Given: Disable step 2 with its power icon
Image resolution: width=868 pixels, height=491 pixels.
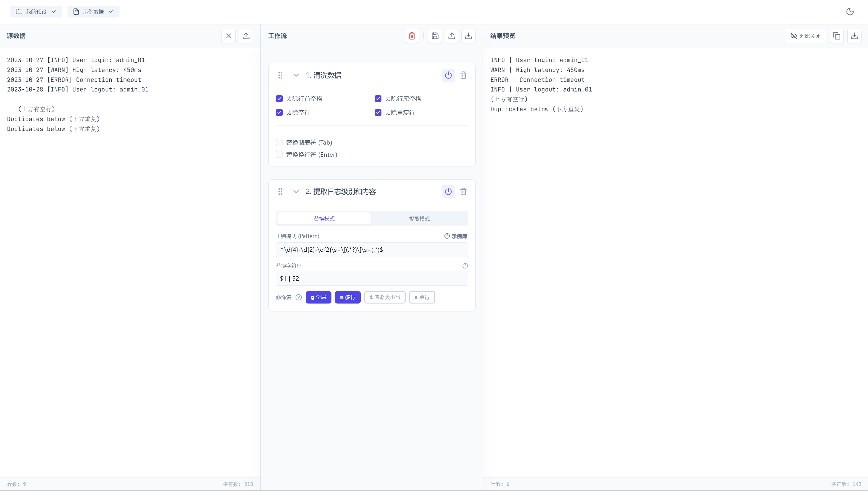Looking at the screenshot, I should pyautogui.click(x=448, y=191).
